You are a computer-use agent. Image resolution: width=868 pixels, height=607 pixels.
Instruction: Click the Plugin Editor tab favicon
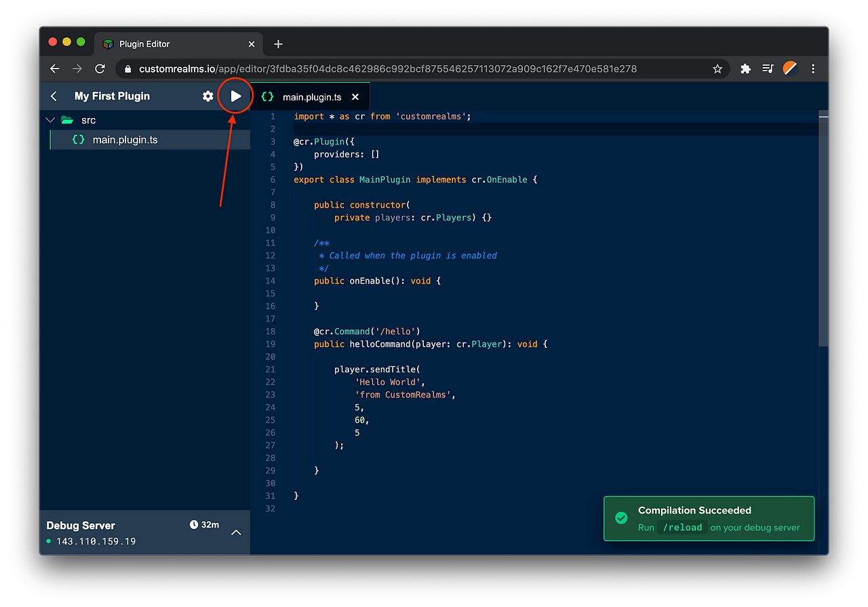(108, 44)
